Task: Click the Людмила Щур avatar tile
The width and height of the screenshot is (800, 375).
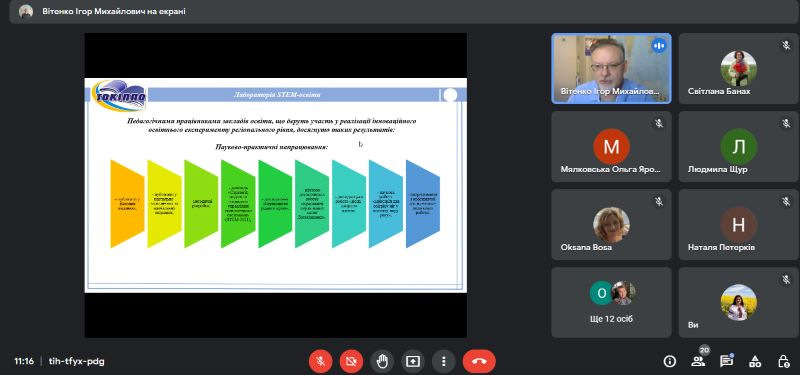Action: tap(738, 146)
